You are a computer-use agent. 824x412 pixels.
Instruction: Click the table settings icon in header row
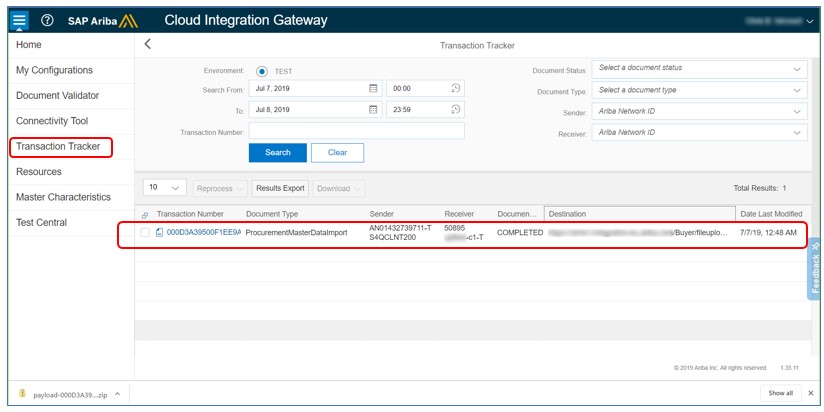click(x=146, y=214)
